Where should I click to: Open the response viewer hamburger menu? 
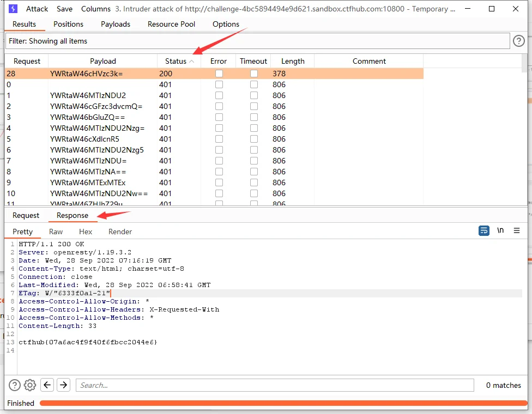point(517,231)
